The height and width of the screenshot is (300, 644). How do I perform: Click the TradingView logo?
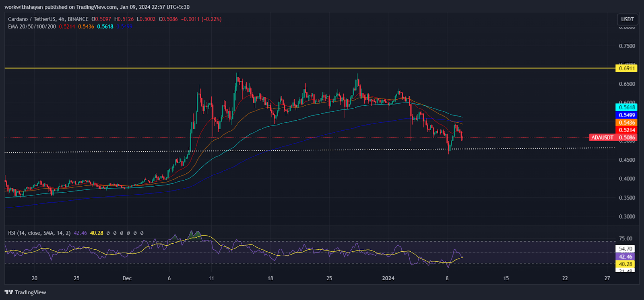point(25,292)
